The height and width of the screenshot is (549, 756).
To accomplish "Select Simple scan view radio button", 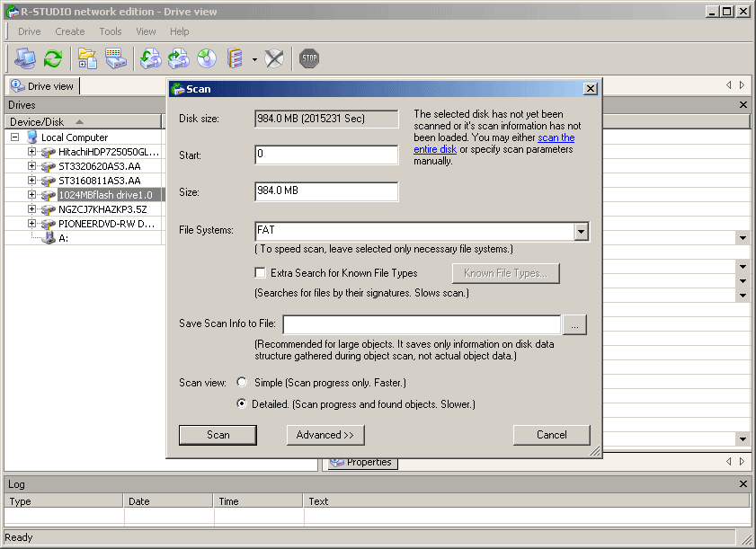I will tap(242, 382).
